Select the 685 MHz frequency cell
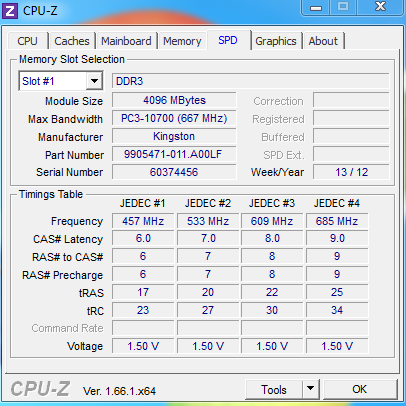Viewport: 406px width, 406px height. (x=337, y=221)
